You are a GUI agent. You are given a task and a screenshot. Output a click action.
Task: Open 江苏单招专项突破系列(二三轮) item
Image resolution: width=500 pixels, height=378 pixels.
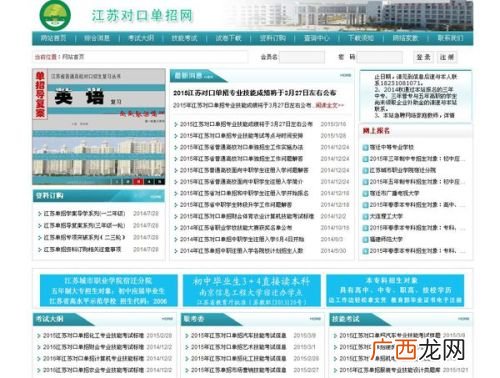(x=84, y=237)
